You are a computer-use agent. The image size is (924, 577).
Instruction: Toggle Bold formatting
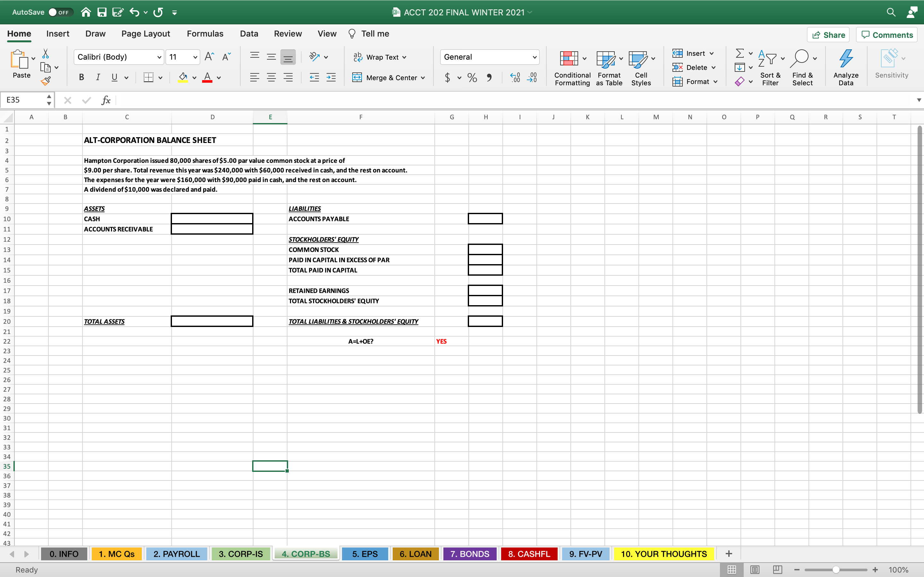pyautogui.click(x=81, y=78)
